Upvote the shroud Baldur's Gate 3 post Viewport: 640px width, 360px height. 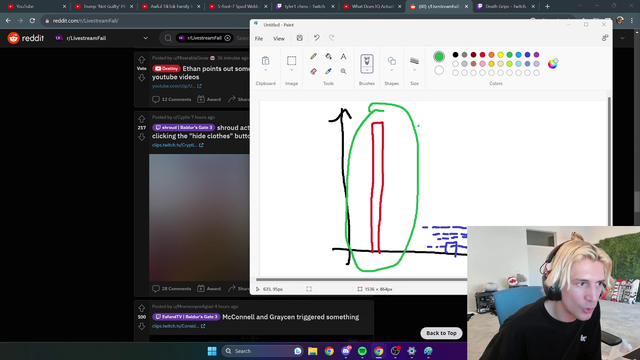[x=142, y=119]
